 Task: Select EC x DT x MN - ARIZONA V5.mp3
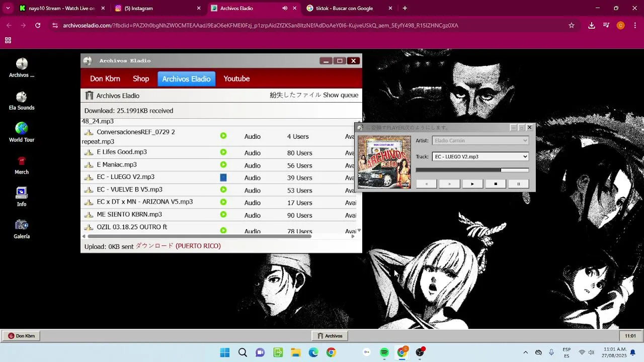[x=145, y=202]
